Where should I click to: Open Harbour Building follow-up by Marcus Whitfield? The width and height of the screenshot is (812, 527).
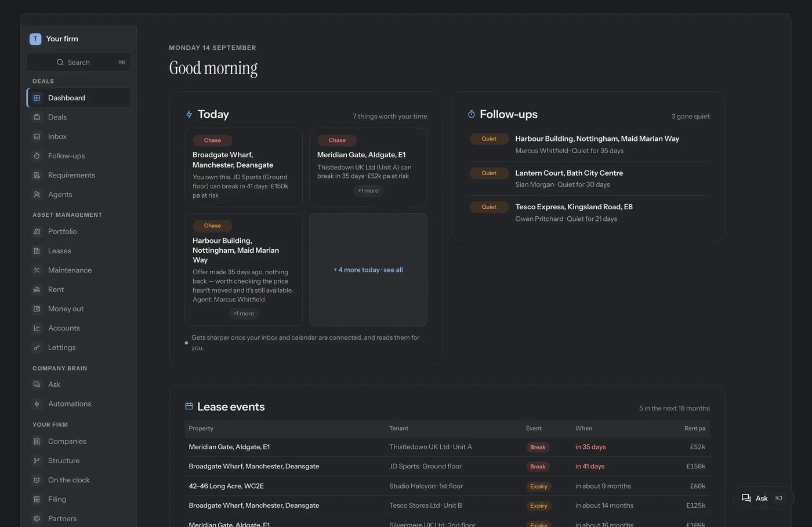(589, 144)
